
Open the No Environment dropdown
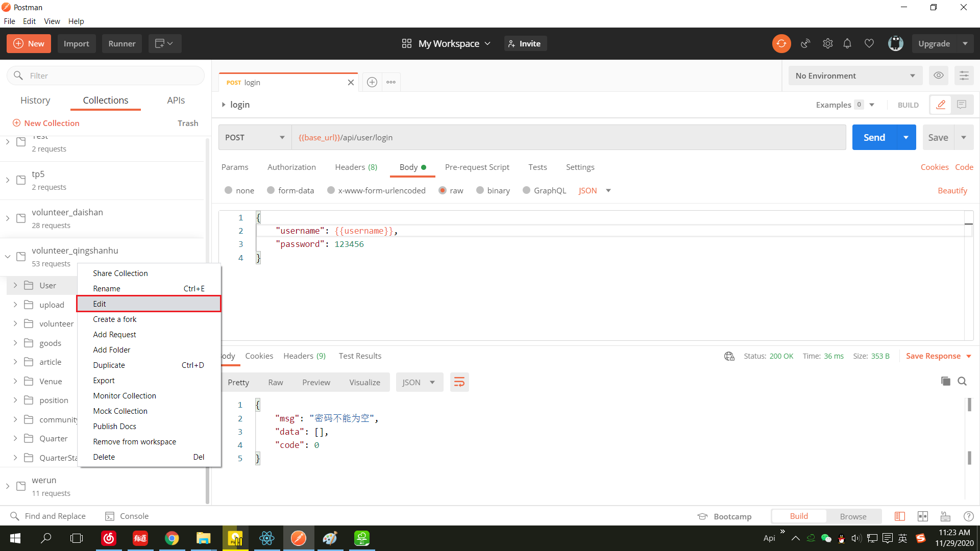pyautogui.click(x=855, y=76)
